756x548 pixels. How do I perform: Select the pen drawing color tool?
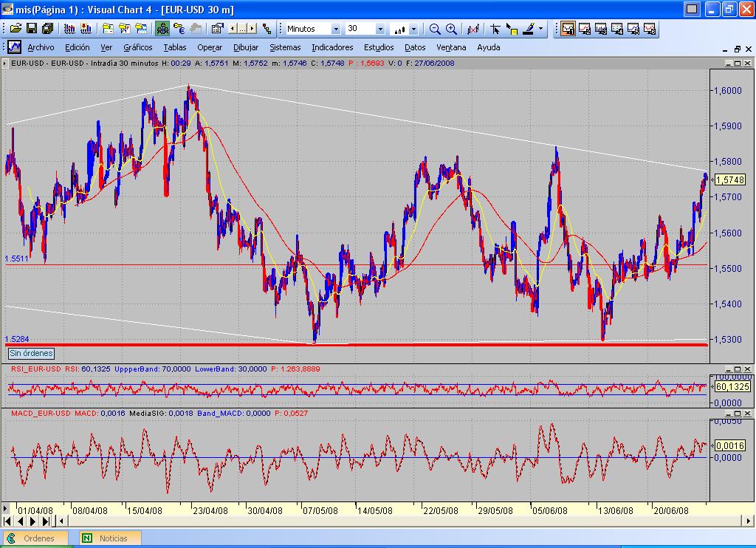point(529,29)
